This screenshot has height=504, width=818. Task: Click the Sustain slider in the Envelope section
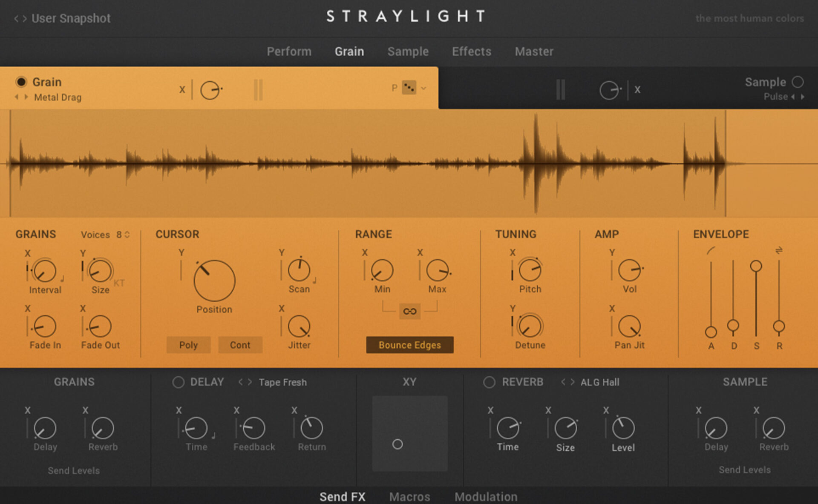pyautogui.click(x=756, y=266)
